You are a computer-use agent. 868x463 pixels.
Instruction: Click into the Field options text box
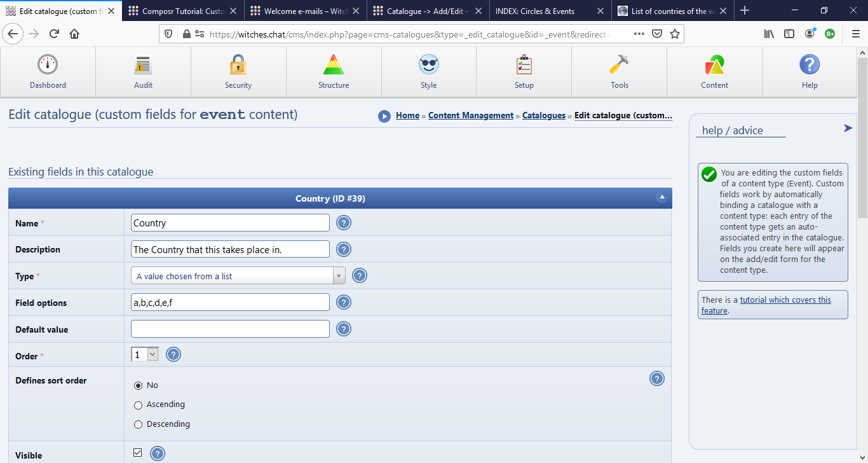(230, 303)
